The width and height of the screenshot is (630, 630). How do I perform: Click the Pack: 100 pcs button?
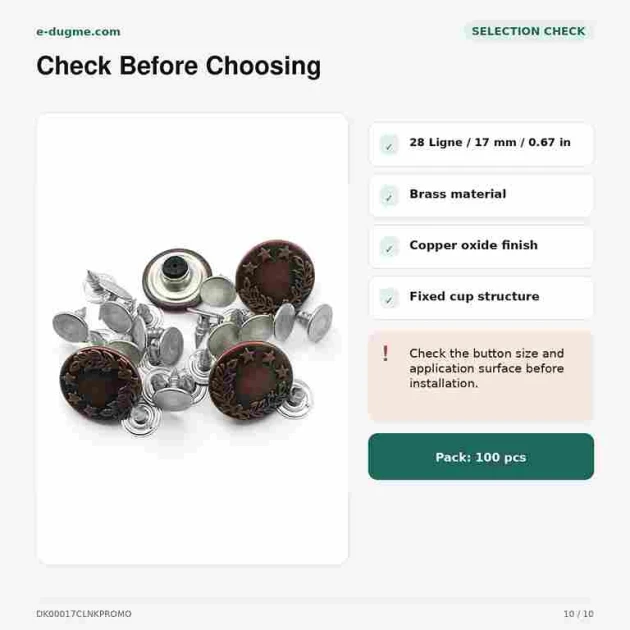click(x=481, y=457)
